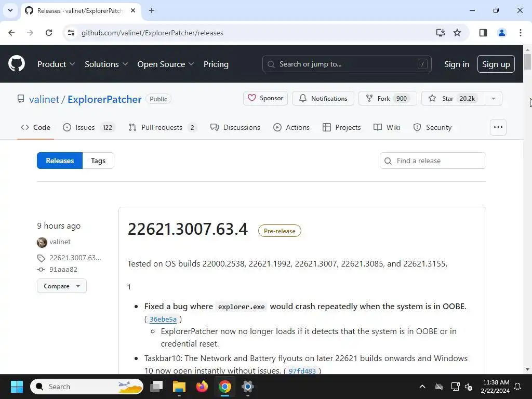Screen dimensions: 532x399
Task: Open the dropdown arrow beside Star
Action: tap(494, 98)
